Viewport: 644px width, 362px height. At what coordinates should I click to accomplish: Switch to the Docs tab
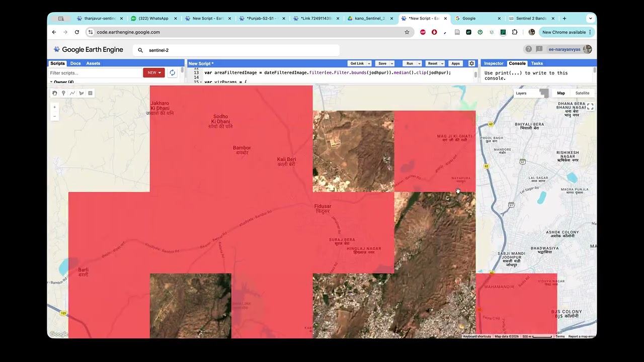coord(75,63)
